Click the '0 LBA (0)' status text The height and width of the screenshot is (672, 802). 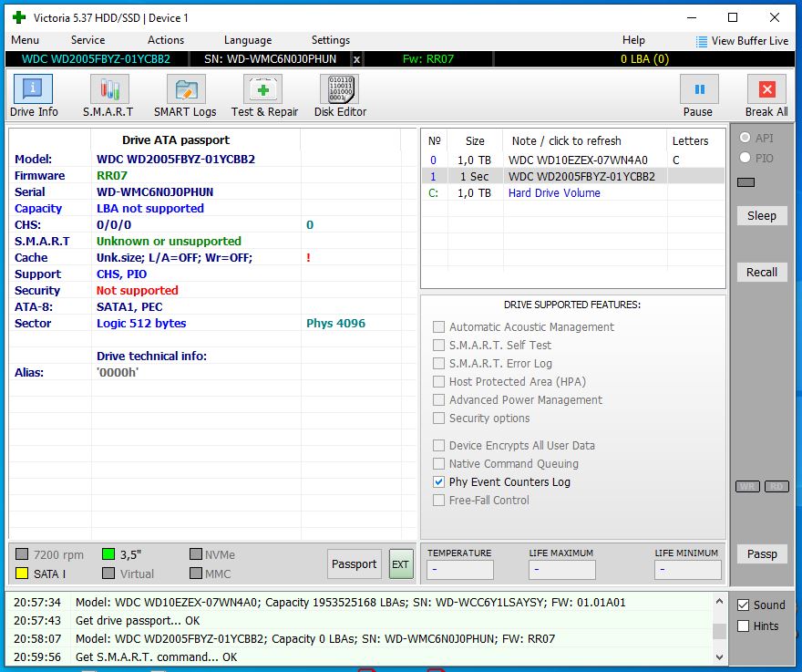644,59
